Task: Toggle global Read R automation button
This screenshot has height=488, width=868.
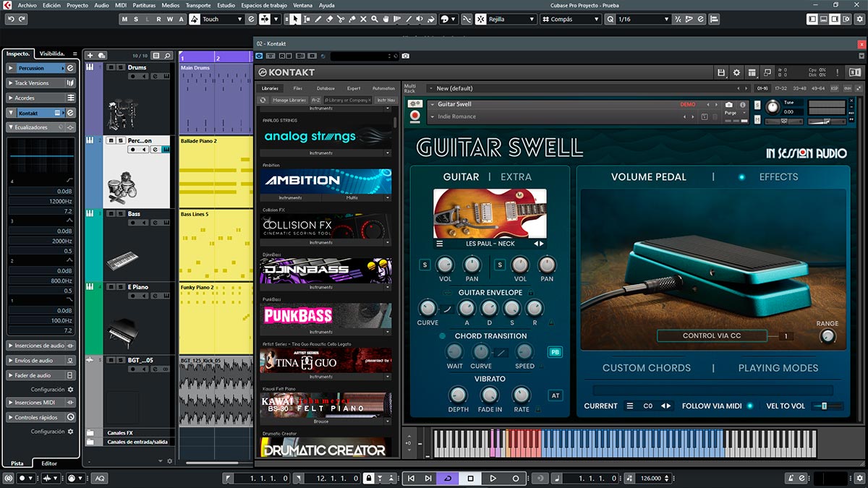Action: tap(158, 19)
